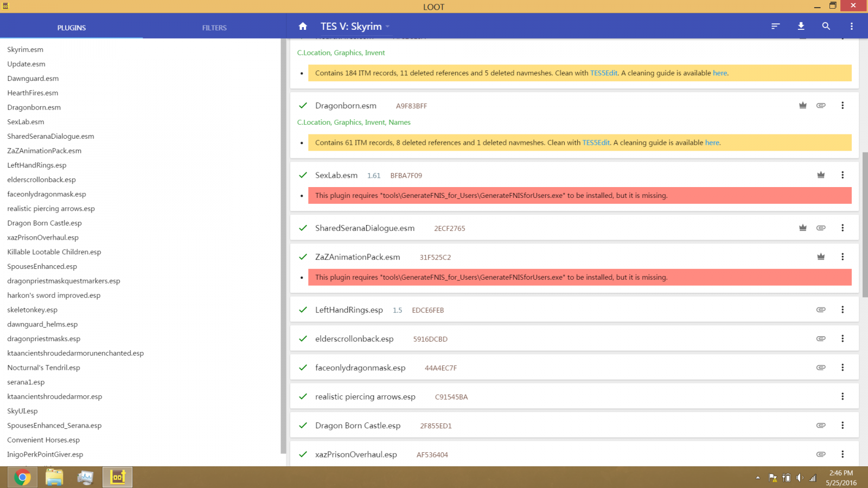Show hidden system tray icons

click(757, 478)
